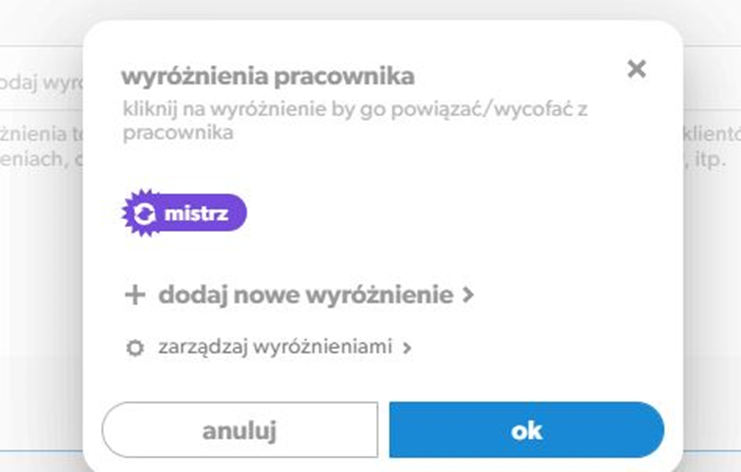The width and height of the screenshot is (741, 472).
Task: Close the wyróżnienia pracownika dialog with the X
Action: click(637, 69)
